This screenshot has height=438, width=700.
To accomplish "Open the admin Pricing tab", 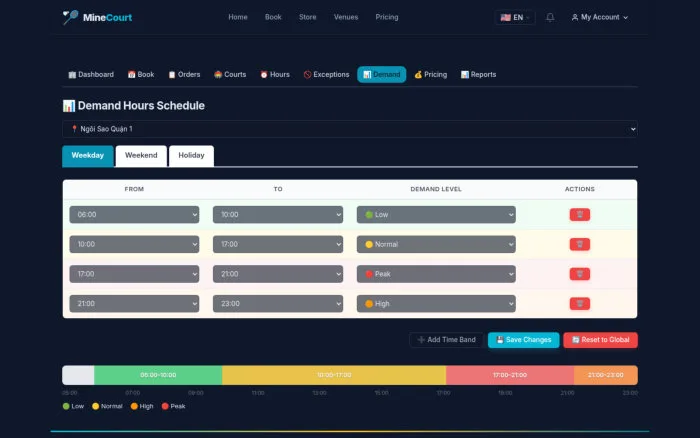I will click(431, 75).
